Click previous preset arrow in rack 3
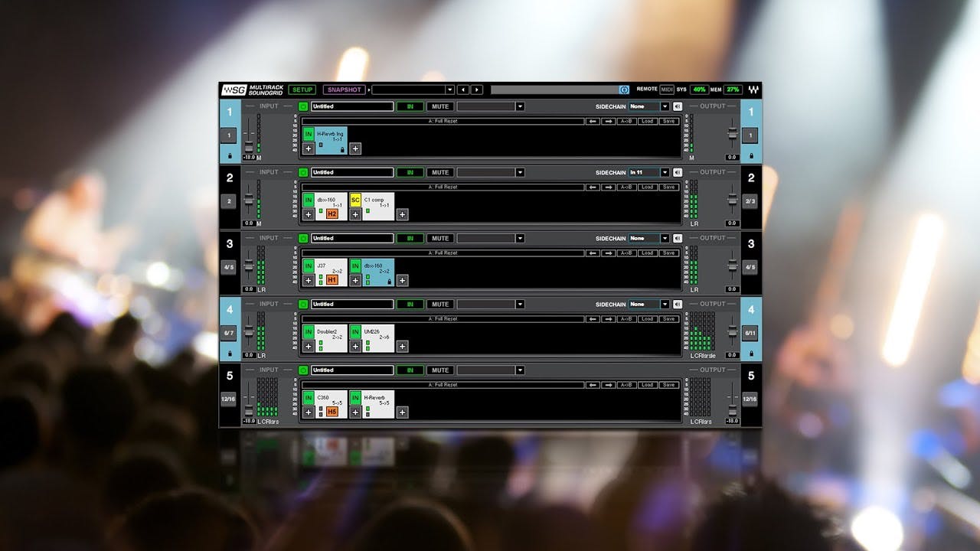The width and height of the screenshot is (980, 551). [593, 253]
